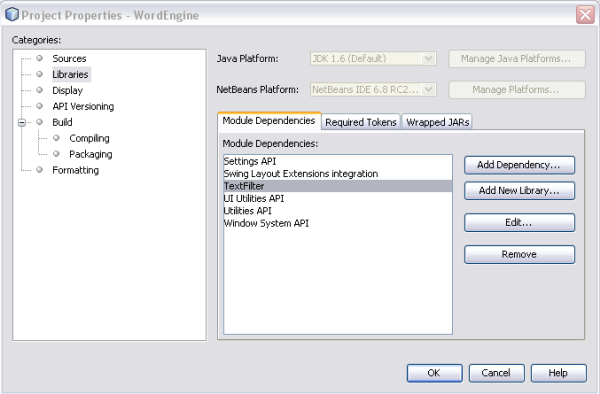Open the Packaging subcategory
Screen dimensions: 600x394
pyautogui.click(x=91, y=154)
